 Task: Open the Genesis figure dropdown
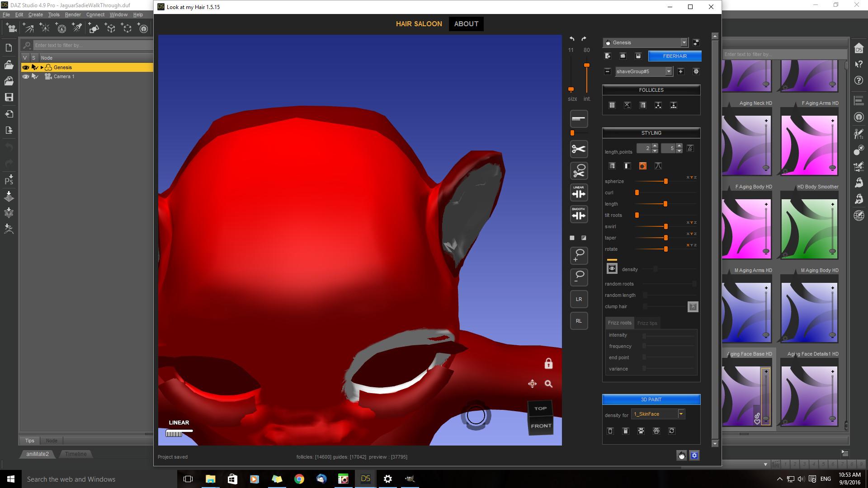pyautogui.click(x=684, y=42)
